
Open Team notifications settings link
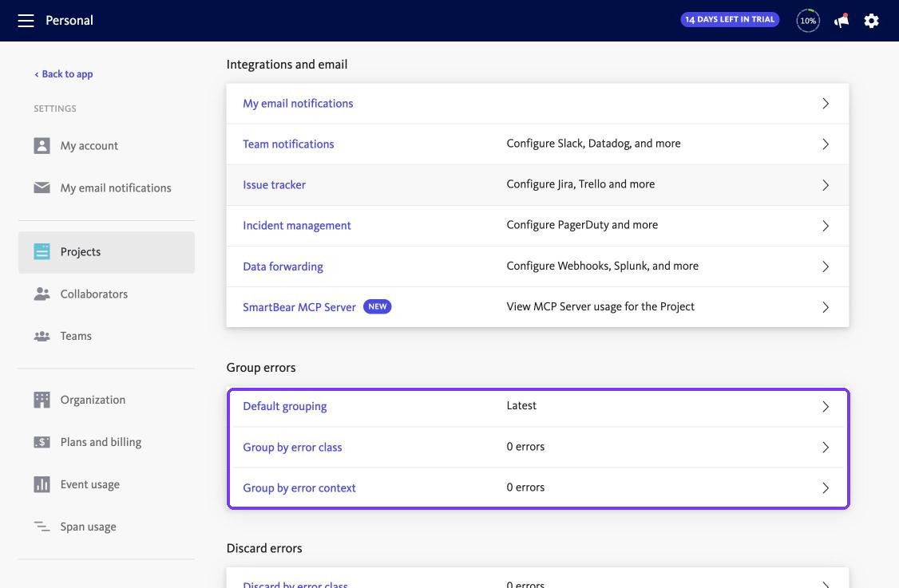288,144
